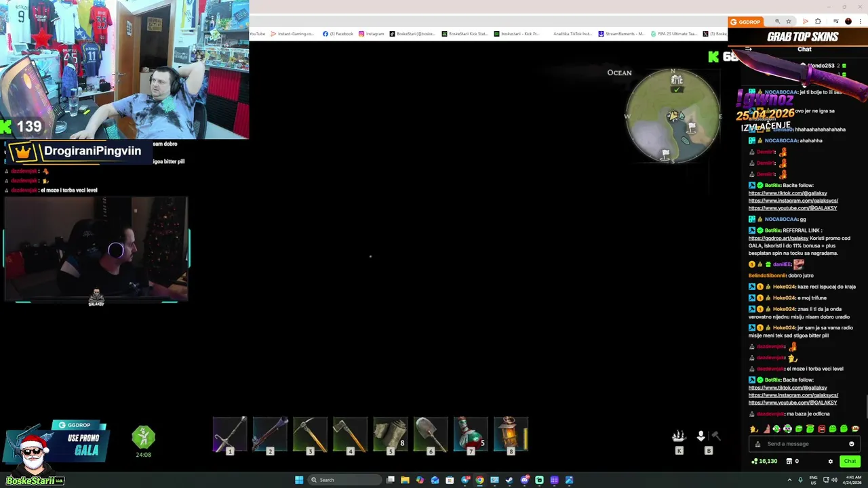Open the FIFA 23 Ultimate Team bookmark

click(673, 34)
